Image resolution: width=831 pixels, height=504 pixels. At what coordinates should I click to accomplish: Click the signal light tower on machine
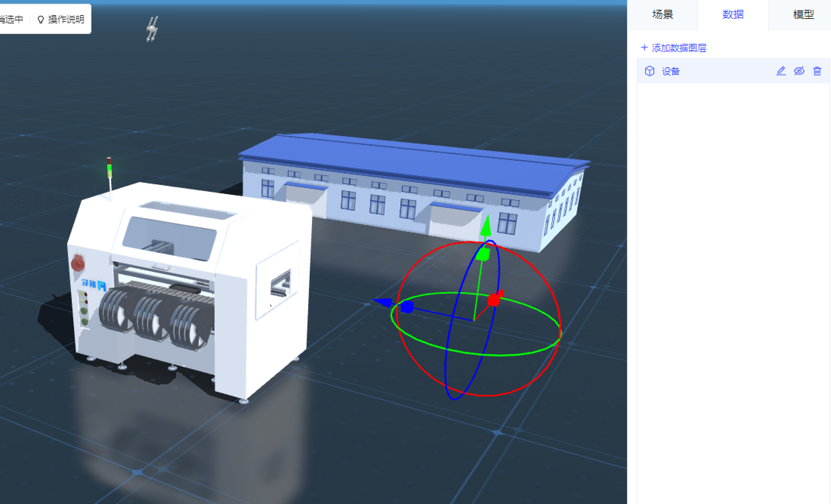click(109, 174)
